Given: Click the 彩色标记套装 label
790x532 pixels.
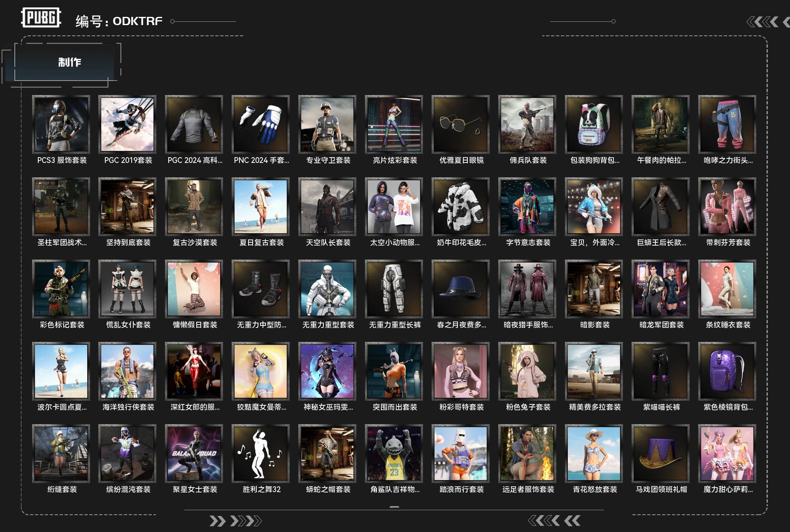Looking at the screenshot, I should pyautogui.click(x=62, y=325).
